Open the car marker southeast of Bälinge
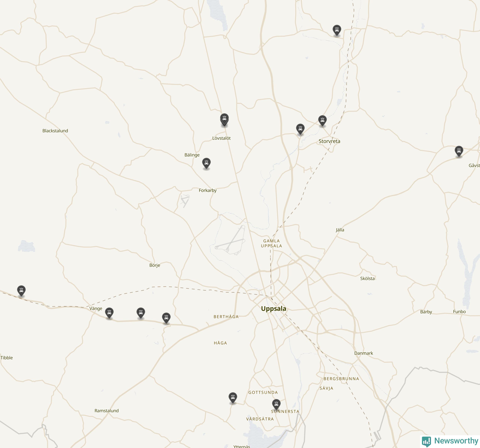 pos(206,164)
